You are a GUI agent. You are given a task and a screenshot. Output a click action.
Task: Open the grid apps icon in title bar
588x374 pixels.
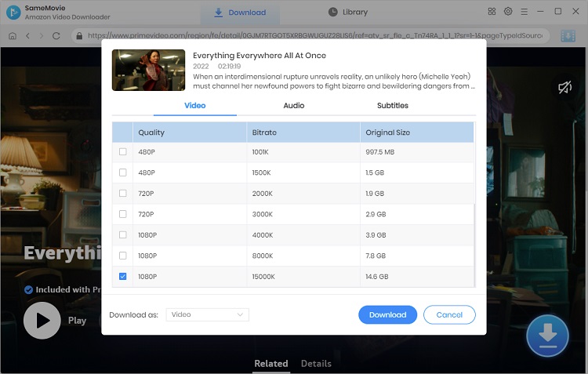(x=492, y=12)
